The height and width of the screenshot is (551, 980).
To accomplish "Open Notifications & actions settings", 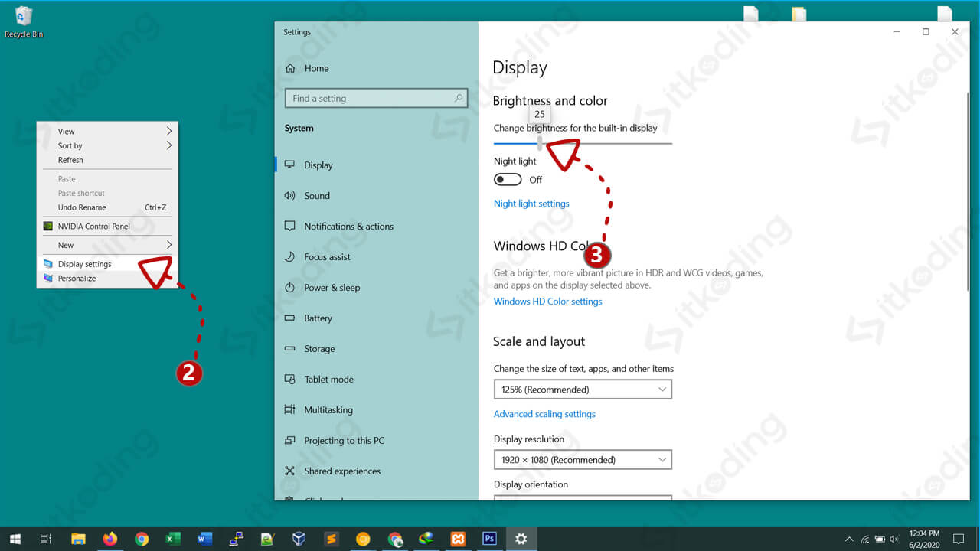I will click(338, 226).
